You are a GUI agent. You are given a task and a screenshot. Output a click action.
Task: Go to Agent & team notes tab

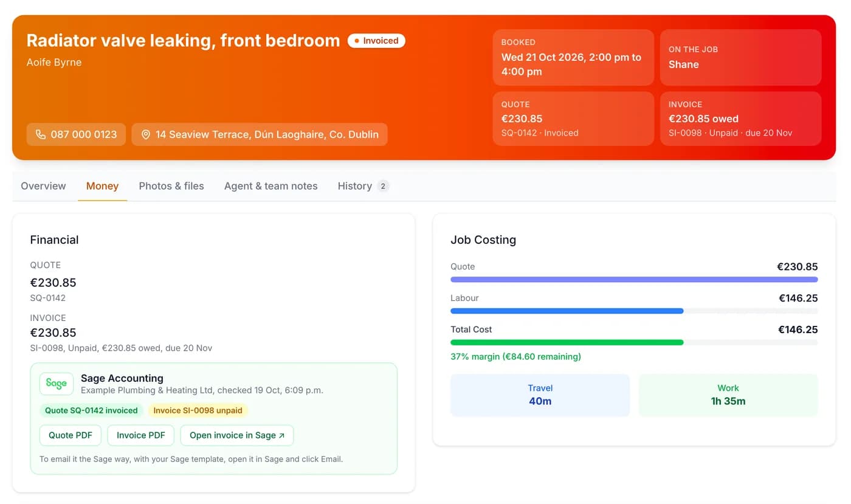click(x=270, y=186)
